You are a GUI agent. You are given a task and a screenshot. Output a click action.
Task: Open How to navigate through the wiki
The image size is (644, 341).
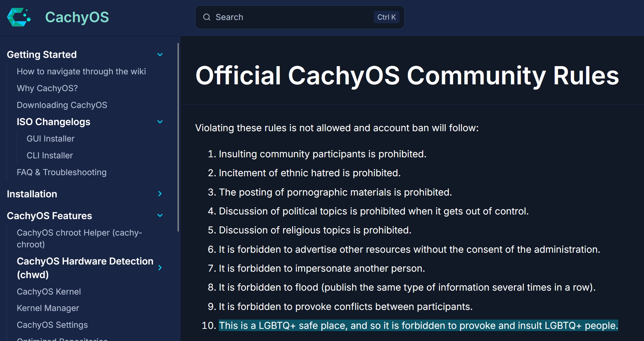click(x=81, y=71)
